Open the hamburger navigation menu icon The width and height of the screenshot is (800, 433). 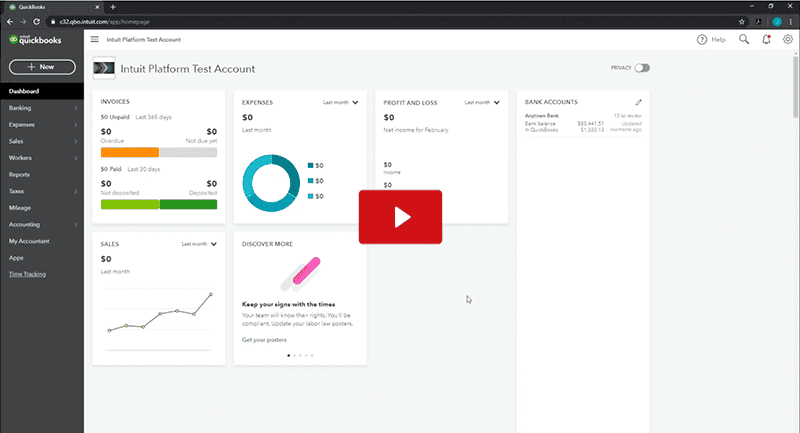pos(94,39)
